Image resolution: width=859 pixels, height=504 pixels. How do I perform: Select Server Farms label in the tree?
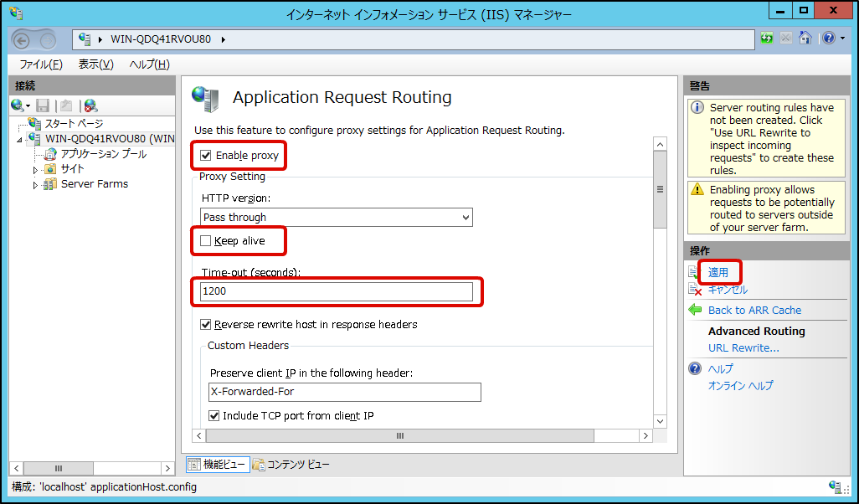(x=95, y=184)
